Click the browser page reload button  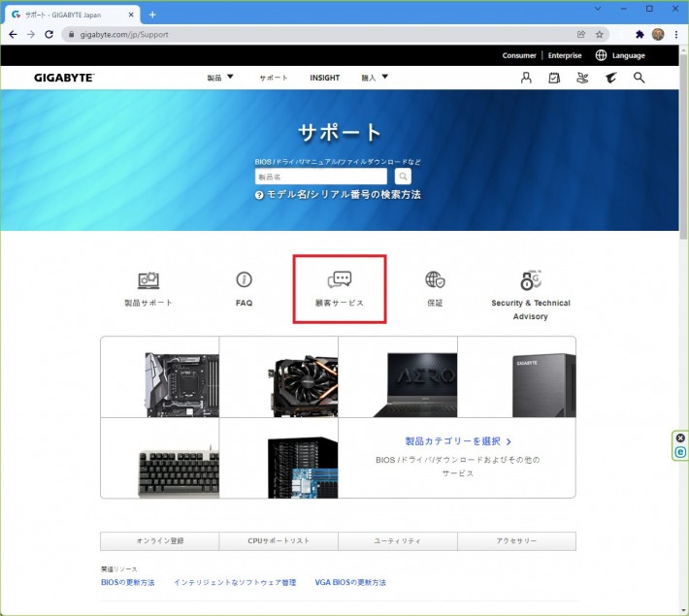(x=49, y=34)
